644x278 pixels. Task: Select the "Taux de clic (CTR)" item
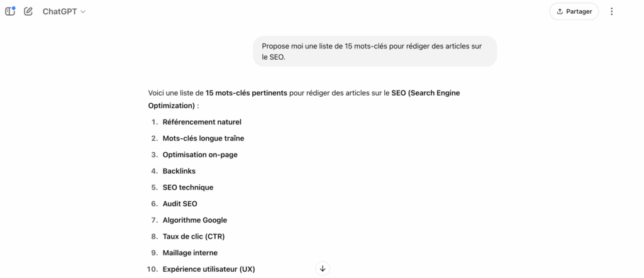coord(194,236)
